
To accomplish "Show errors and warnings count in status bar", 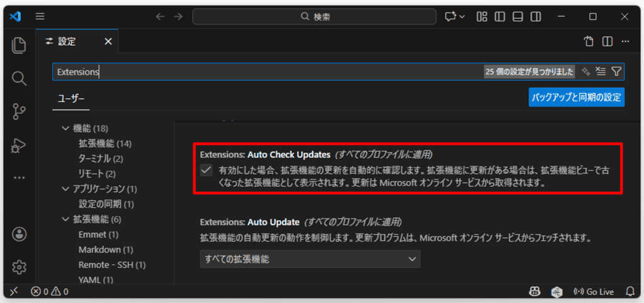I will tap(49, 292).
